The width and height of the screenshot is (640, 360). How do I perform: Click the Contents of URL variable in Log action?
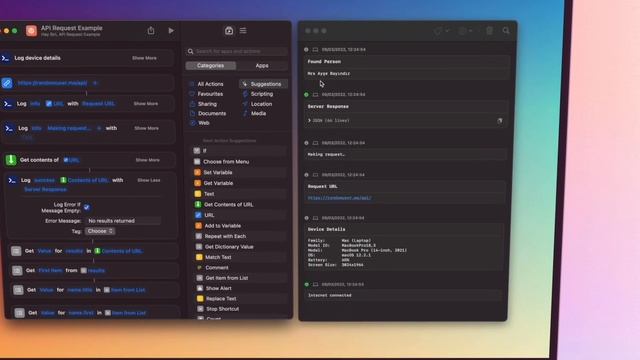[84, 180]
